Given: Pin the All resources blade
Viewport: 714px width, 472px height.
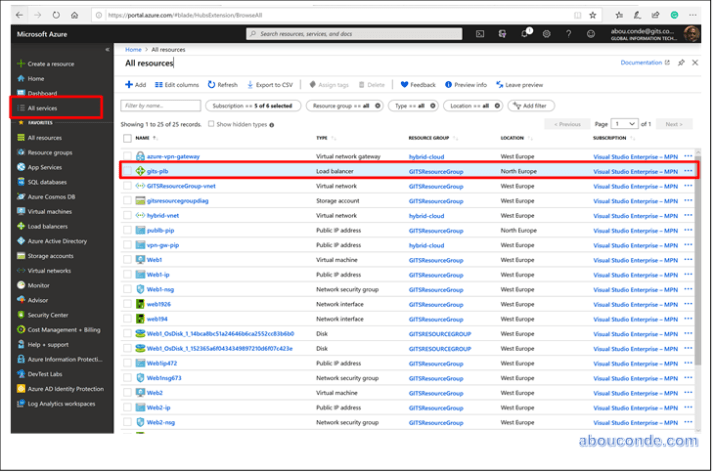Looking at the screenshot, I should (681, 62).
